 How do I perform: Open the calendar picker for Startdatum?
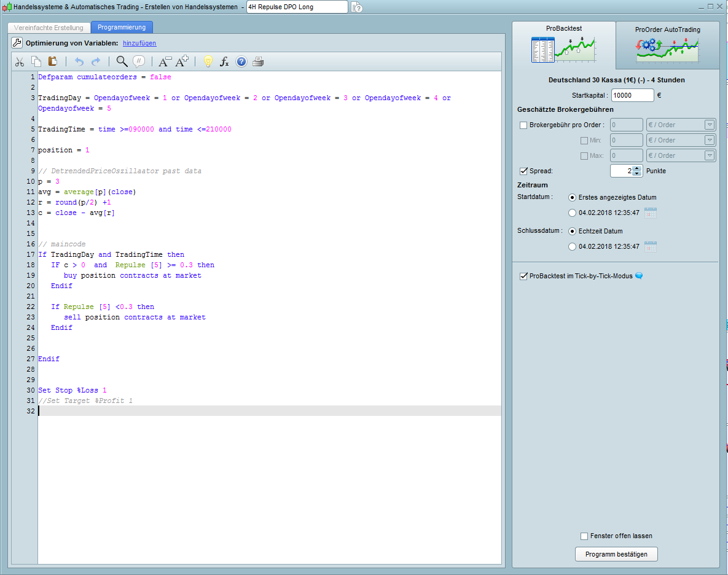651,213
